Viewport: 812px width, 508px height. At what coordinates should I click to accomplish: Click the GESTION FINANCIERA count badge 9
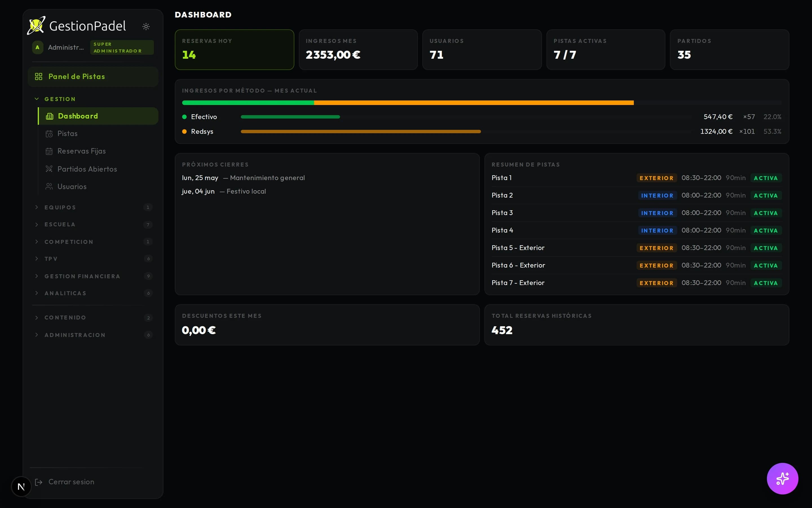tap(148, 276)
